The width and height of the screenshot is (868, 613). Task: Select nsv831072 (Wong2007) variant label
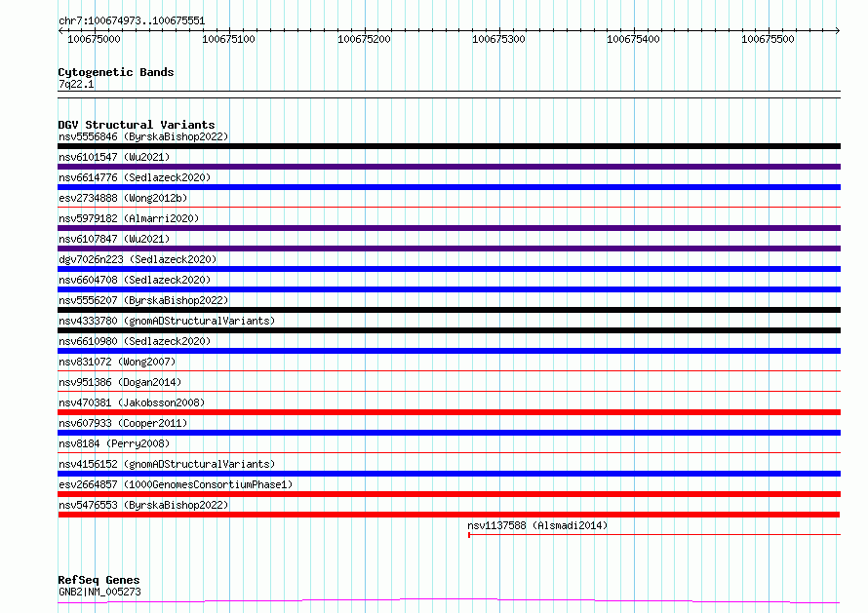117,362
